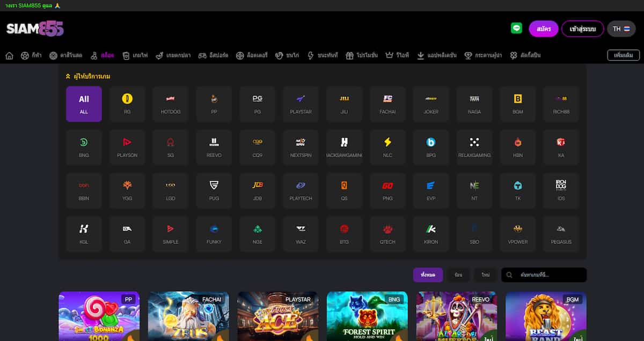Open the RG game provider tile
The height and width of the screenshot is (341, 644).
click(127, 104)
